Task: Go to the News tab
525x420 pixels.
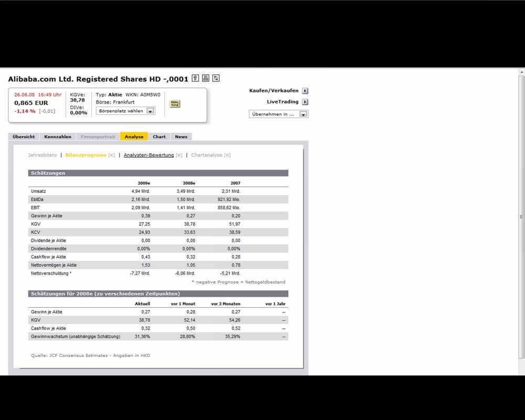Action: pos(181,136)
